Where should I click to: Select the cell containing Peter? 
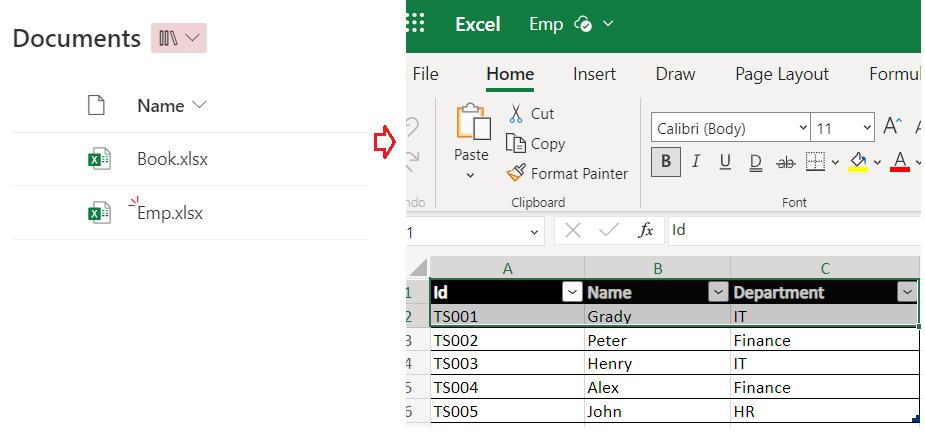[x=658, y=340]
